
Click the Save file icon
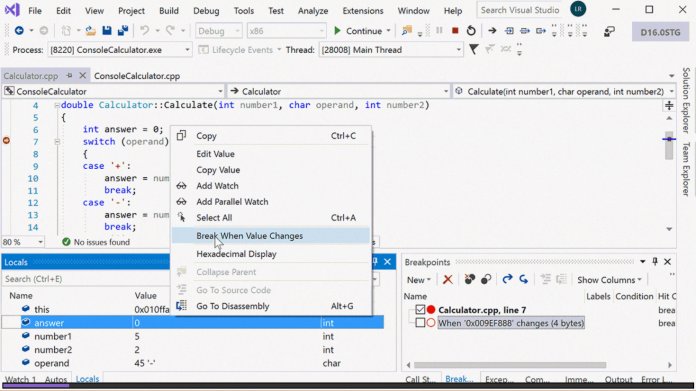[x=107, y=31]
